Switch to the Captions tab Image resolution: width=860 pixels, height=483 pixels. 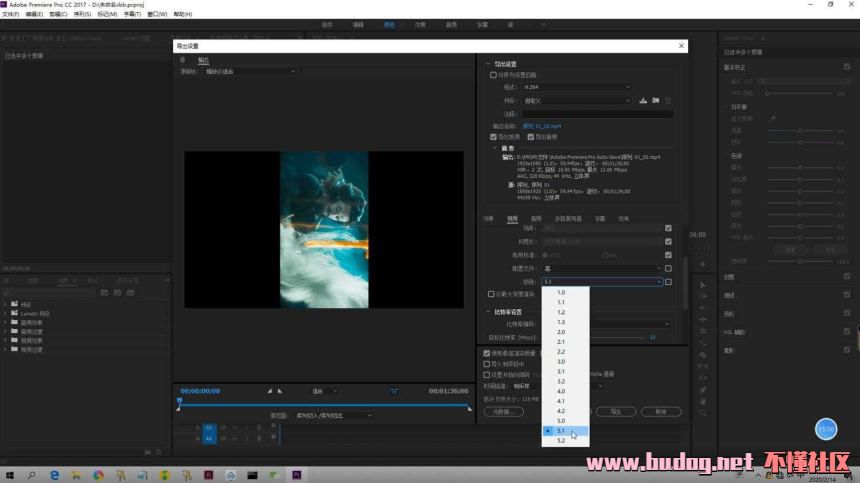[599, 219]
